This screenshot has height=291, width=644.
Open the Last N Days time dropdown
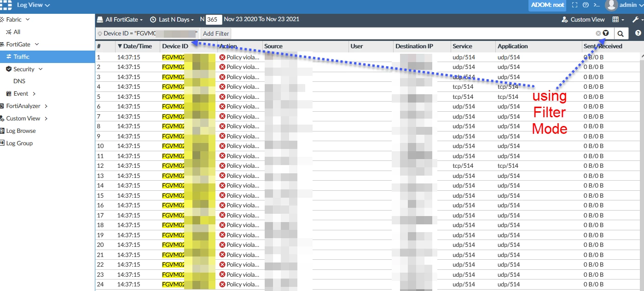coord(172,20)
